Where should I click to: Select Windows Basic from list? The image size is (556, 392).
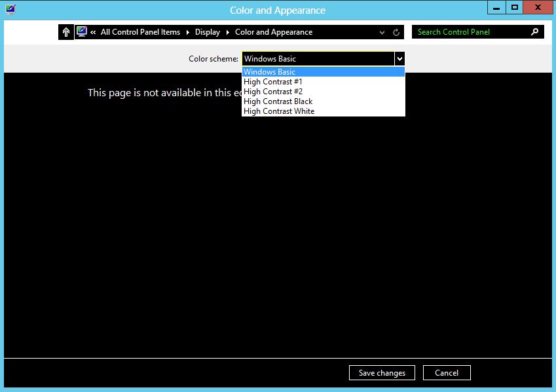(x=324, y=71)
